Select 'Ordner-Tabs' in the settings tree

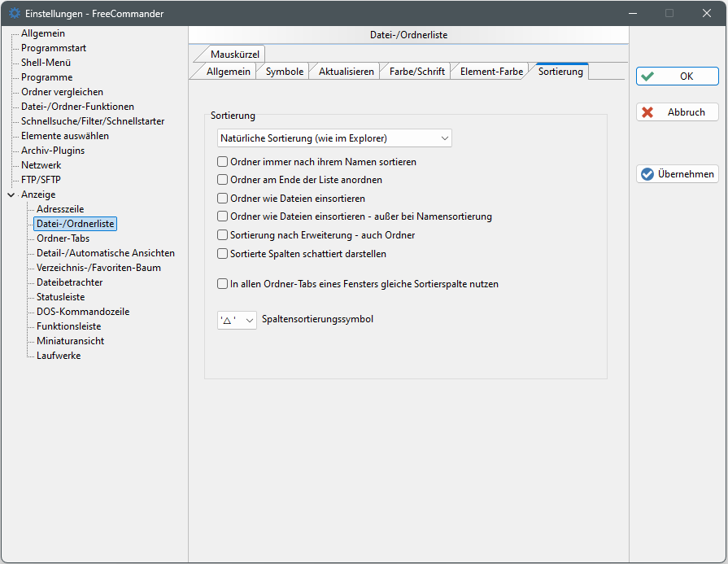[x=63, y=238]
